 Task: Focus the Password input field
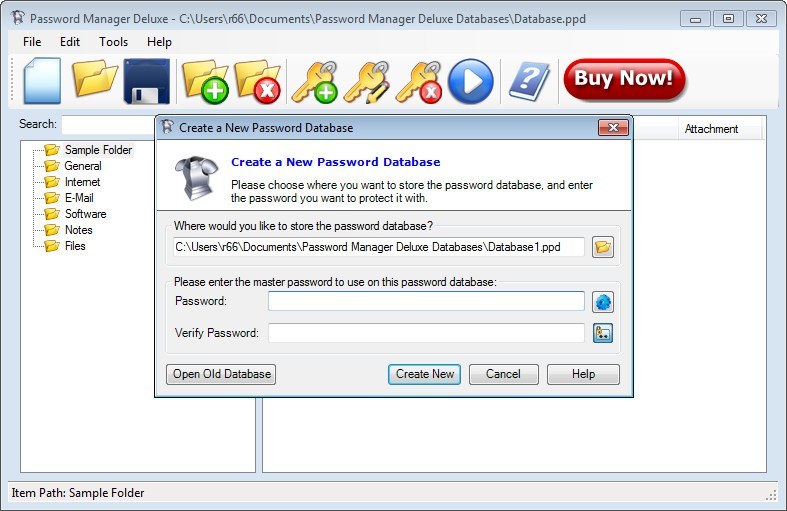[x=426, y=301]
